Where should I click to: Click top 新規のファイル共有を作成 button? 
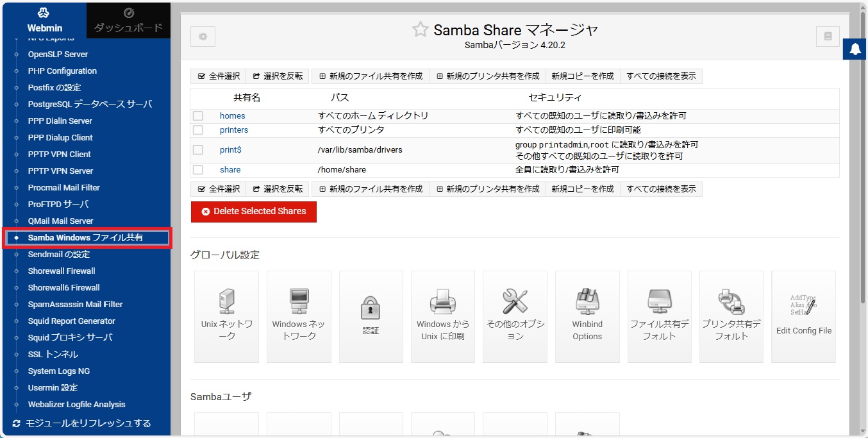371,76
